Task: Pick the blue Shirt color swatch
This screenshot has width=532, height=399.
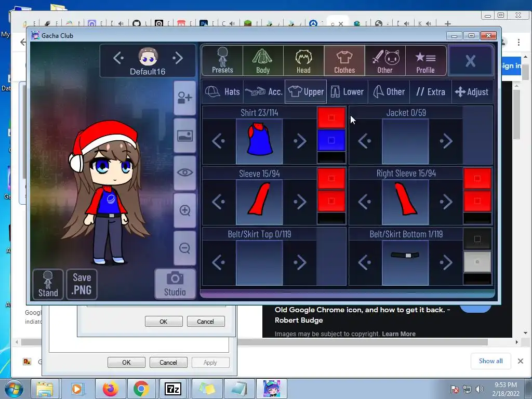Action: pyautogui.click(x=331, y=140)
